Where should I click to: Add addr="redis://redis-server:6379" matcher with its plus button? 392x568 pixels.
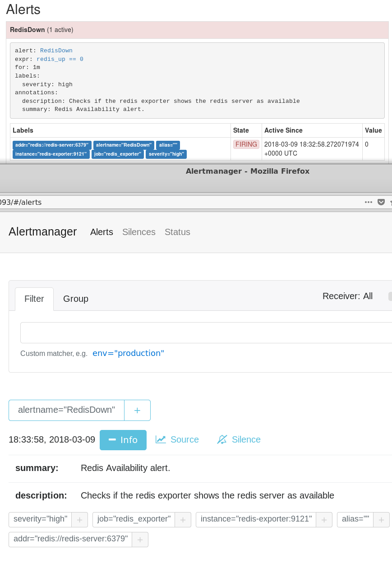click(x=140, y=540)
